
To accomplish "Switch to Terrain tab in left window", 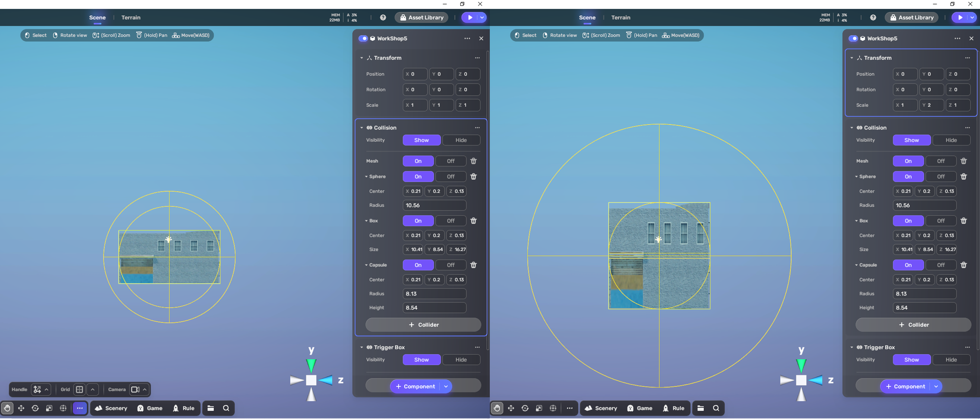I will [x=130, y=18].
